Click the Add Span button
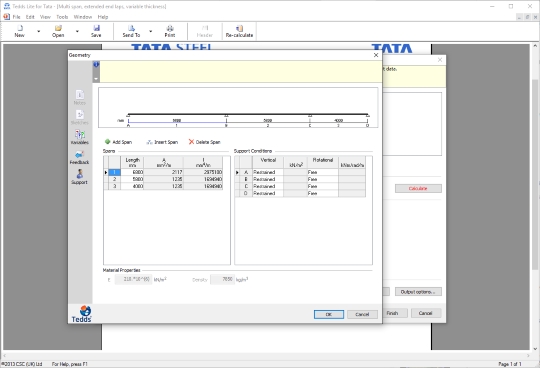The image size is (540, 368). tap(118, 142)
